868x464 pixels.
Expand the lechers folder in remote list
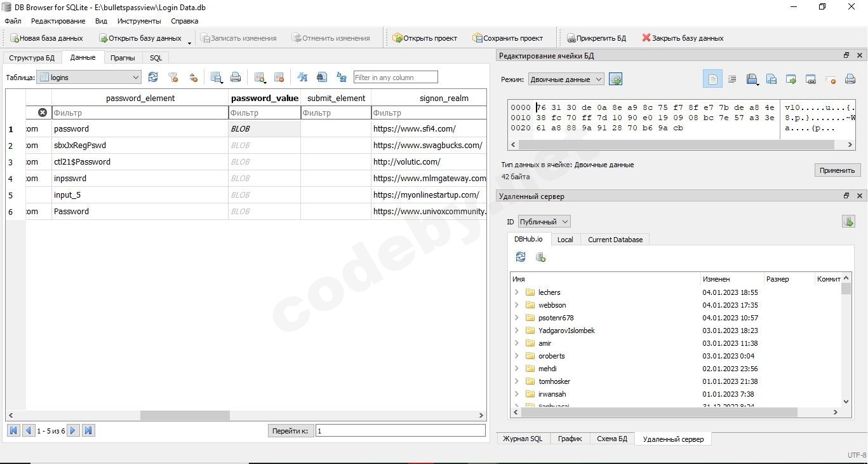pos(517,292)
